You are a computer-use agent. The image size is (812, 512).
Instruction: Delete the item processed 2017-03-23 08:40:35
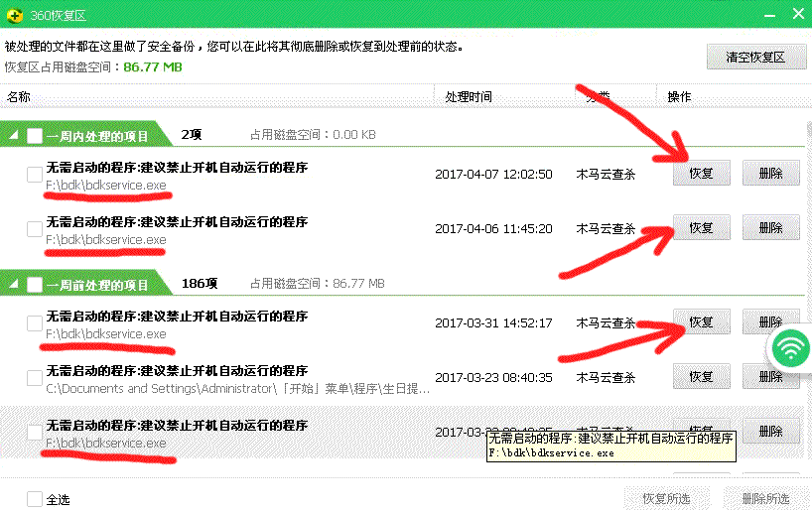pos(771,376)
